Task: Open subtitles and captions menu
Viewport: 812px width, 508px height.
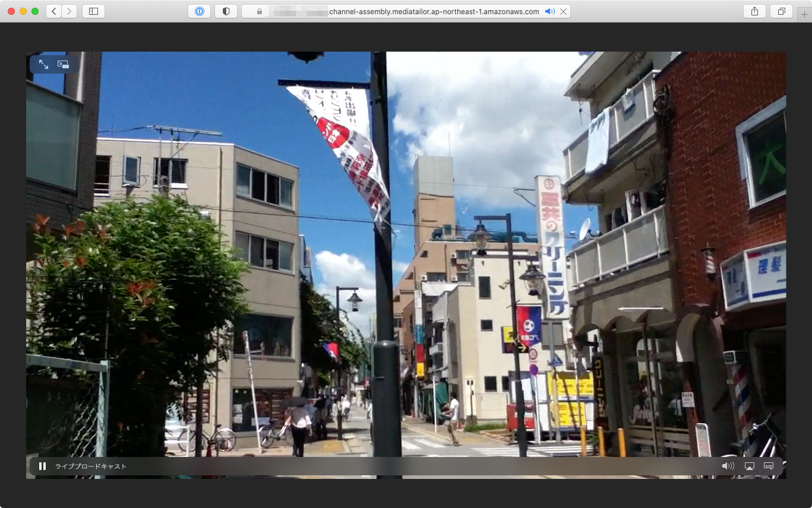Action: [x=769, y=466]
